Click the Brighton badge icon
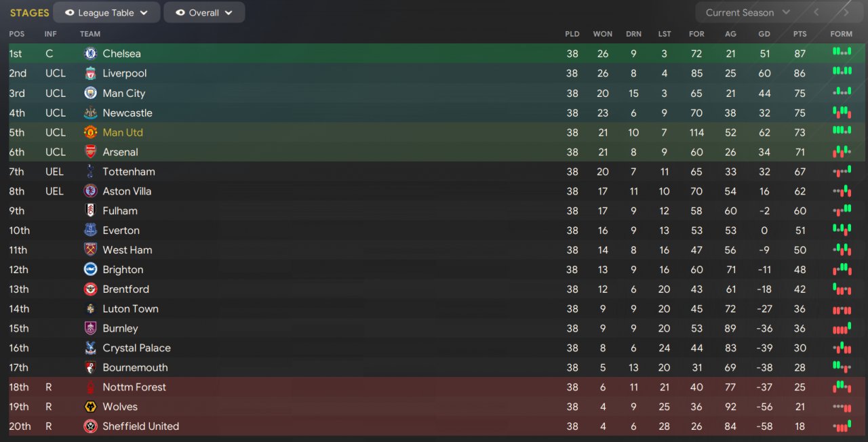The width and height of the screenshot is (868, 442). (x=90, y=269)
